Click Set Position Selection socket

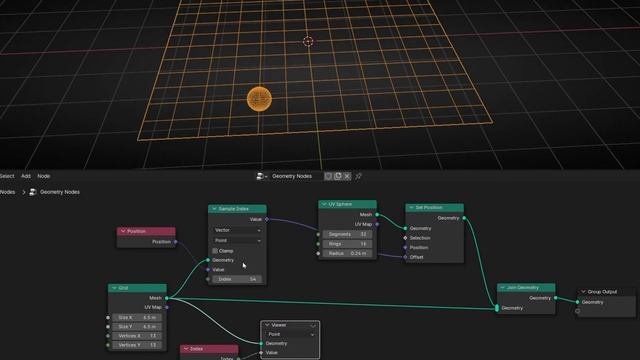click(x=405, y=238)
